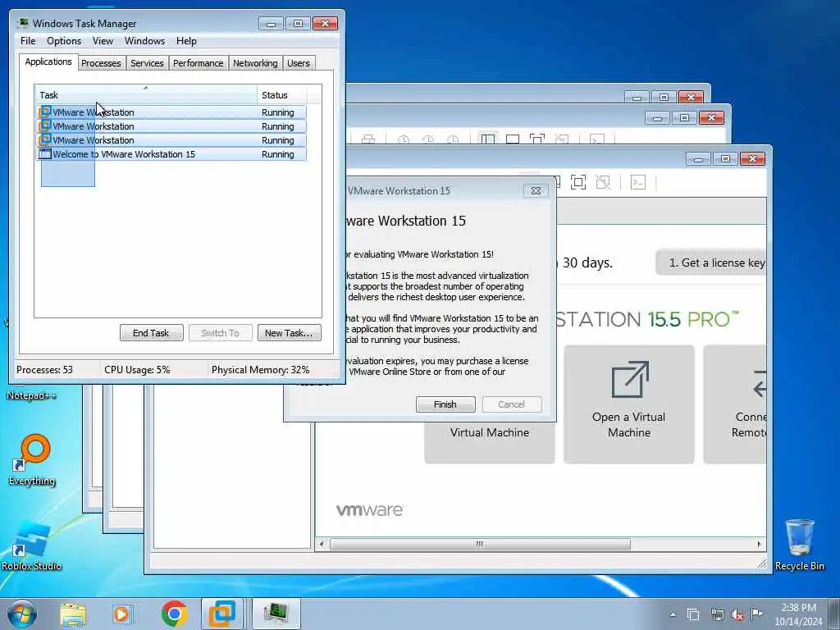The width and height of the screenshot is (840, 630).
Task: Click console view icon in middle VMware window toolbar
Action: click(x=597, y=139)
